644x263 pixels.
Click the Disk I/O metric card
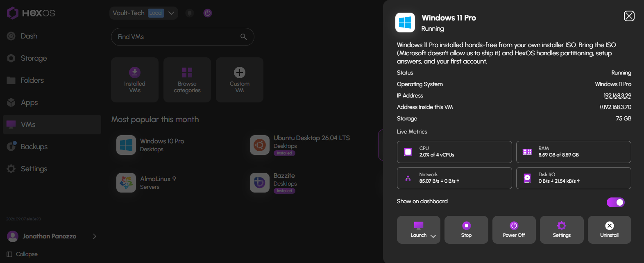(x=574, y=178)
